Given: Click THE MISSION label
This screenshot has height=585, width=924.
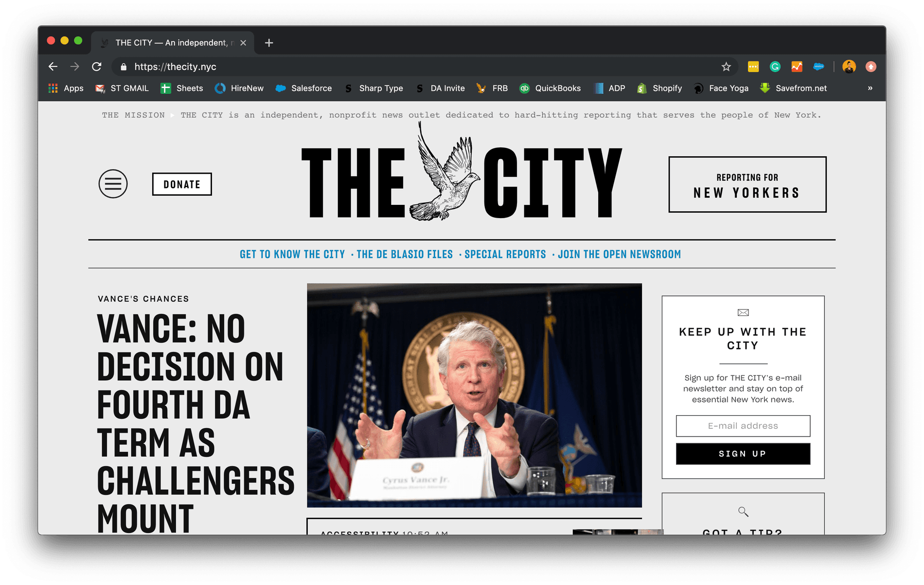Looking at the screenshot, I should (133, 115).
